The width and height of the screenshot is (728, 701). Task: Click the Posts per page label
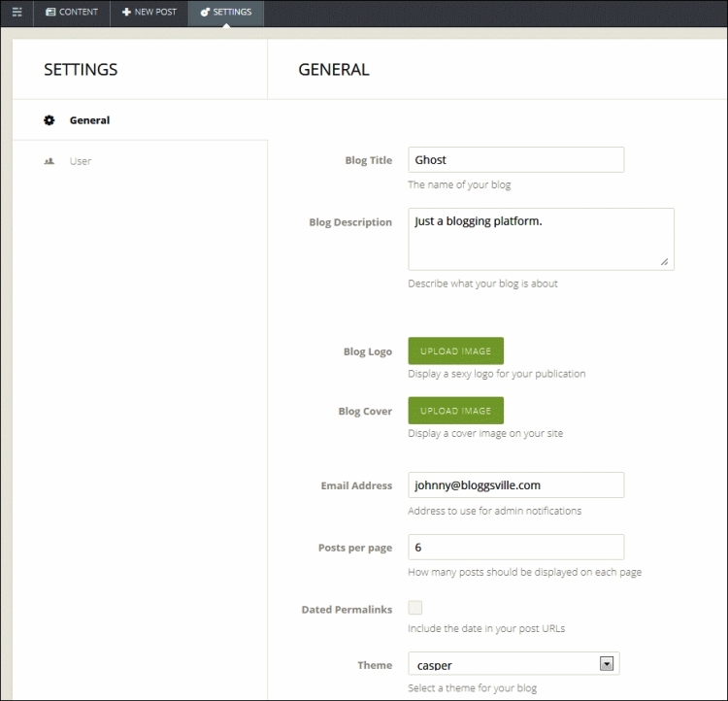click(x=354, y=548)
